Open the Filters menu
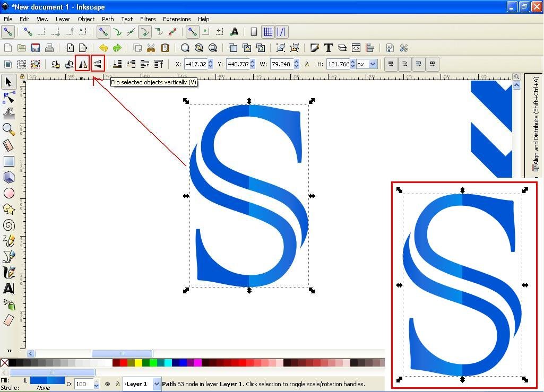544x392 pixels. pyautogui.click(x=148, y=19)
